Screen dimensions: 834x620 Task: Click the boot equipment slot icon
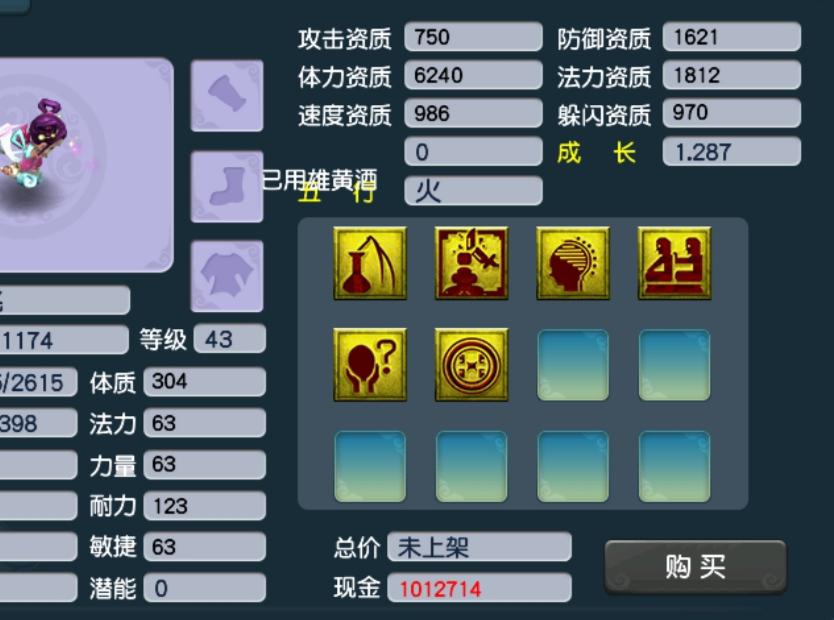pos(227,187)
